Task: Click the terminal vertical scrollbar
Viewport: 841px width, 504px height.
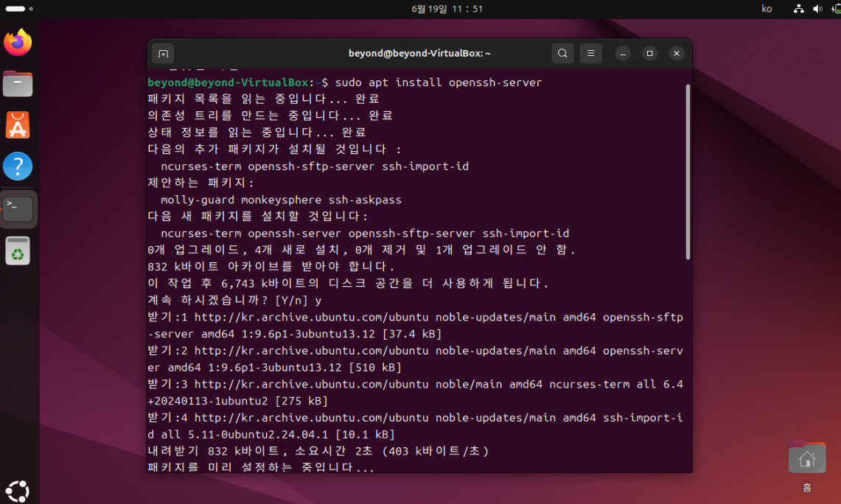Action: coord(688,172)
